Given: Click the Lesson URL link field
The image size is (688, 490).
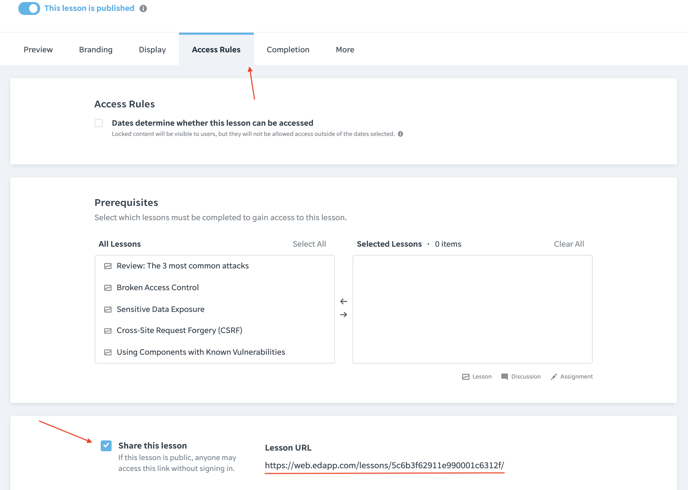Looking at the screenshot, I should click(384, 465).
